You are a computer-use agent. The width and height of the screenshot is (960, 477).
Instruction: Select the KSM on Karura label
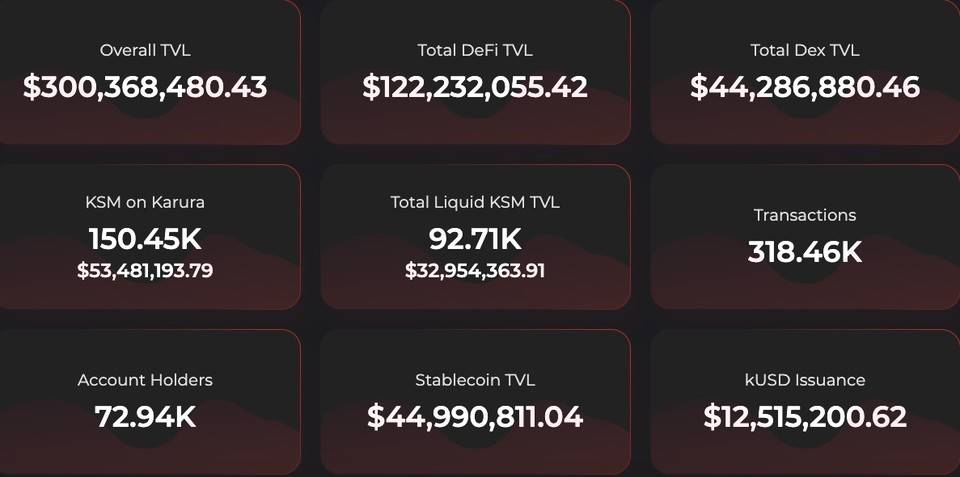[145, 202]
